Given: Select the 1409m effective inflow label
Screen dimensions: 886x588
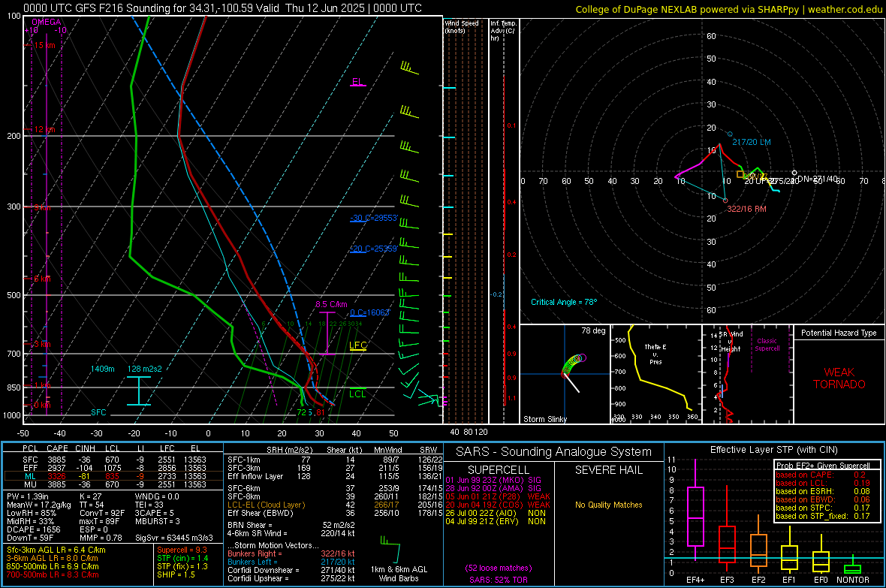Looking at the screenshot, I should click(102, 369).
